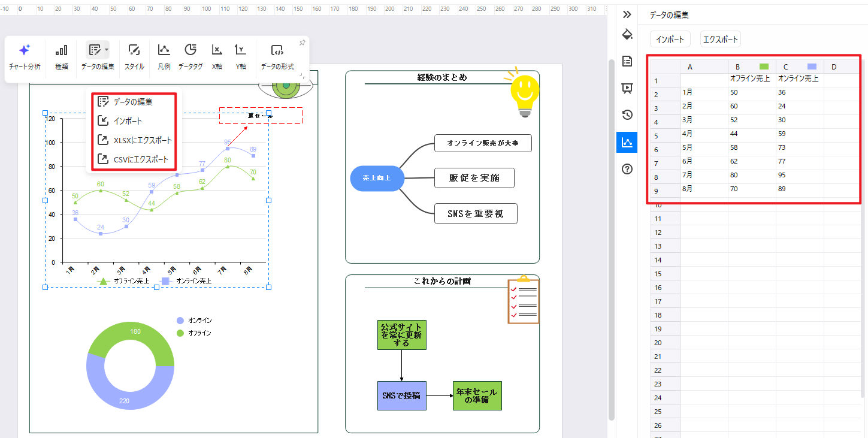Click green color swatch in column B
This screenshot has width=868, height=438.
764,67
